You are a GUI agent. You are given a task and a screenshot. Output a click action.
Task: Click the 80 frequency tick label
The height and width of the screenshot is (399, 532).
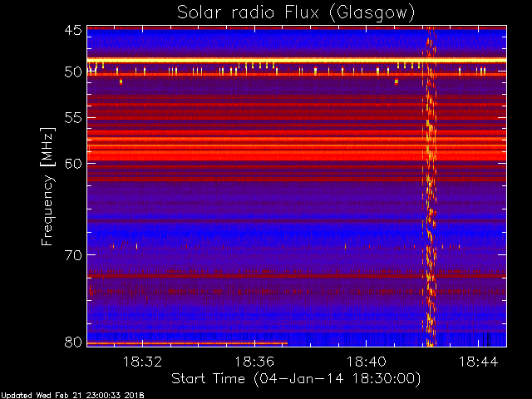pyautogui.click(x=73, y=342)
